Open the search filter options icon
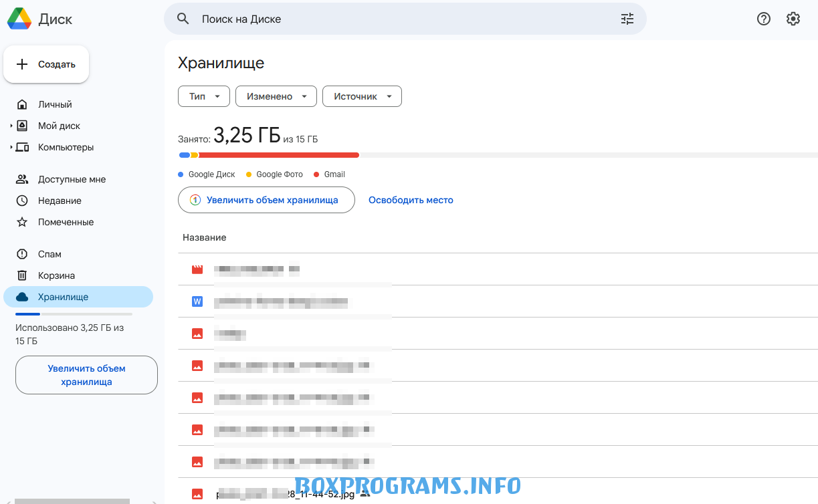The image size is (818, 504). (627, 19)
